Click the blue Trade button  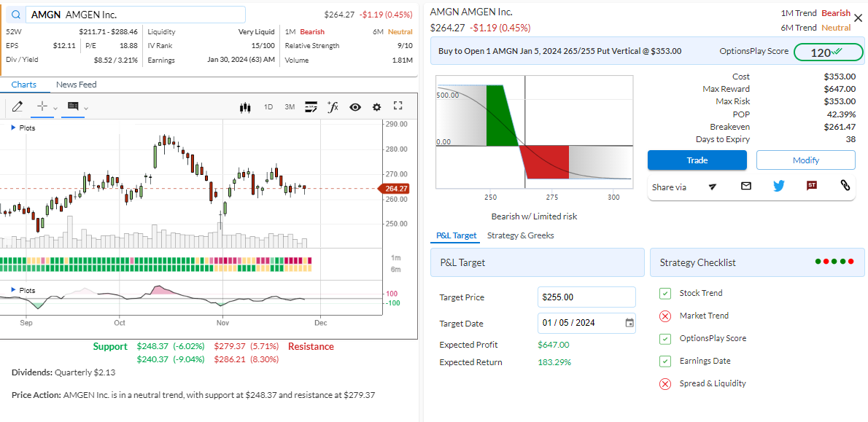(x=697, y=160)
